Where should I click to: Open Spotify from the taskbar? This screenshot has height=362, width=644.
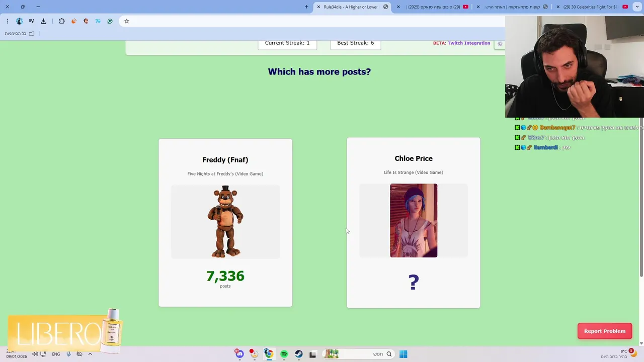click(x=284, y=354)
